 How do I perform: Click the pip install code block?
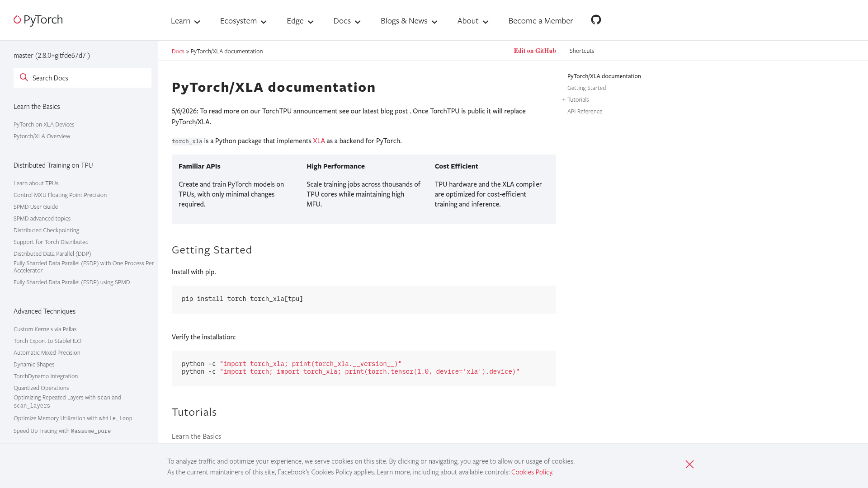pos(364,299)
